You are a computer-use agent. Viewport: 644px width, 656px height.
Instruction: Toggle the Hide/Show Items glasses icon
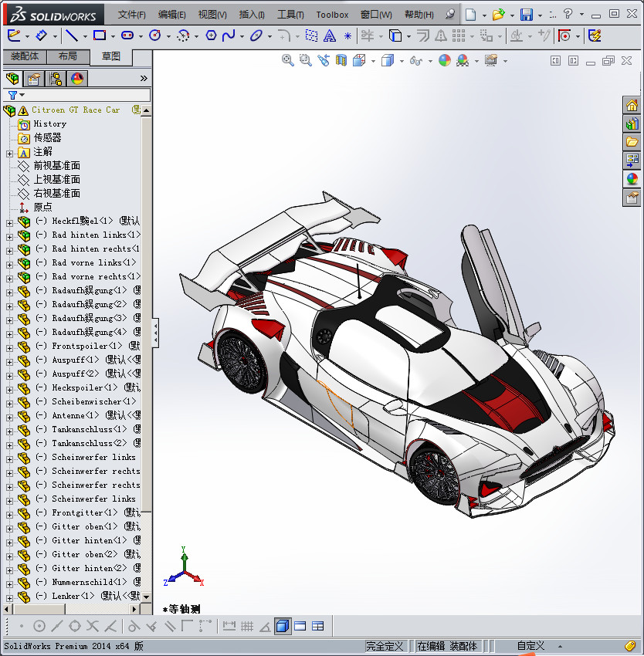tap(415, 60)
